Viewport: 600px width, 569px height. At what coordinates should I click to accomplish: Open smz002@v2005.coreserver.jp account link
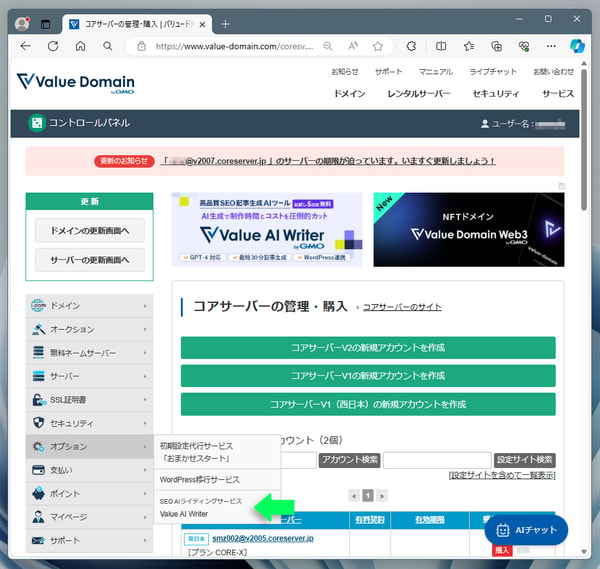coord(263,538)
